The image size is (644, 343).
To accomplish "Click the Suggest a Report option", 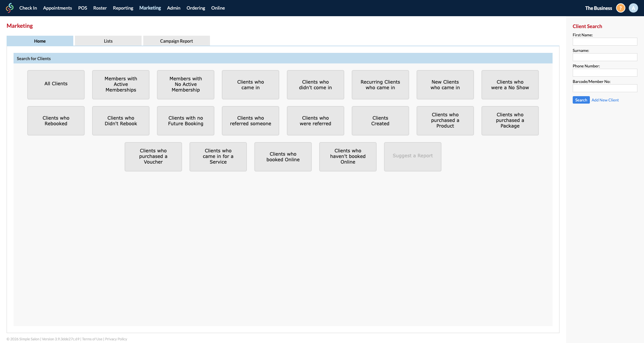I will (x=412, y=156).
